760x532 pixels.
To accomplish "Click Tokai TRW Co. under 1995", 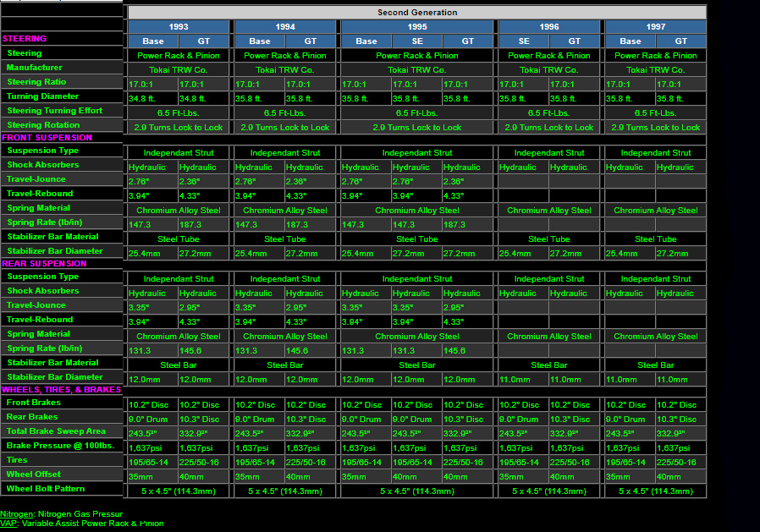I will 417,69.
